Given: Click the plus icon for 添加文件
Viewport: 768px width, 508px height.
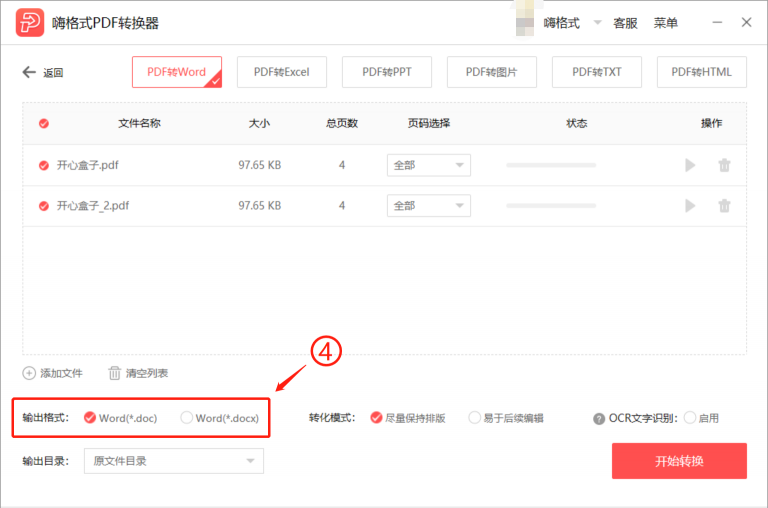Looking at the screenshot, I should (x=29, y=373).
